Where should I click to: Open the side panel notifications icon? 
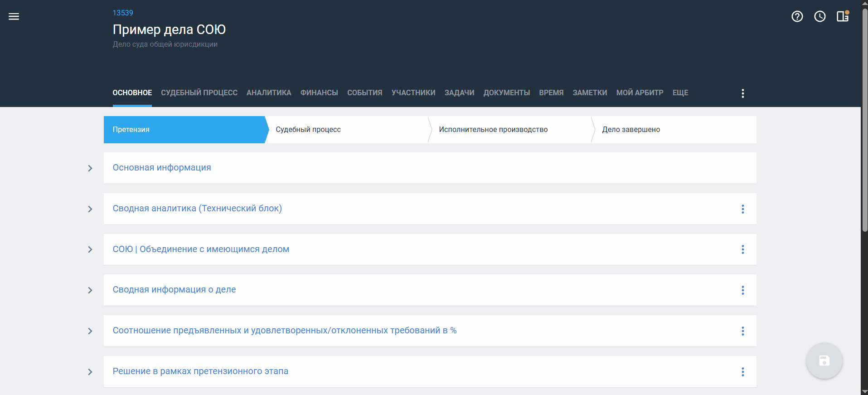click(843, 17)
